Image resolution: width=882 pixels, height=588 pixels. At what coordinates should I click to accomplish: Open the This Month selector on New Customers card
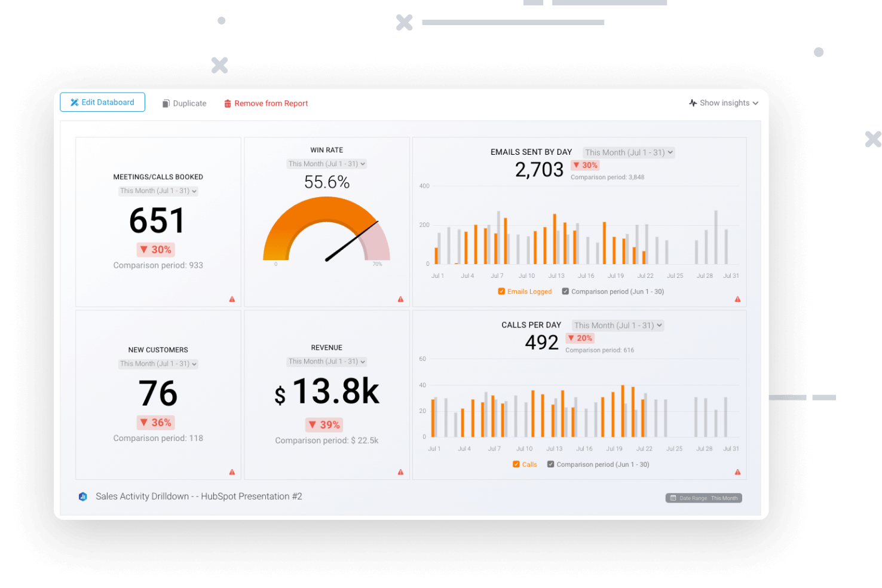(x=158, y=363)
